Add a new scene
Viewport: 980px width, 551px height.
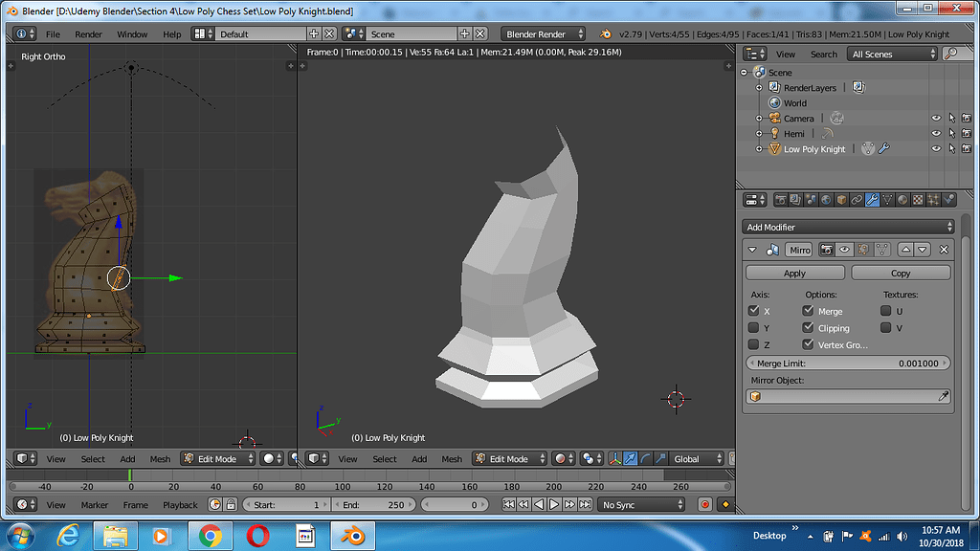(x=464, y=33)
